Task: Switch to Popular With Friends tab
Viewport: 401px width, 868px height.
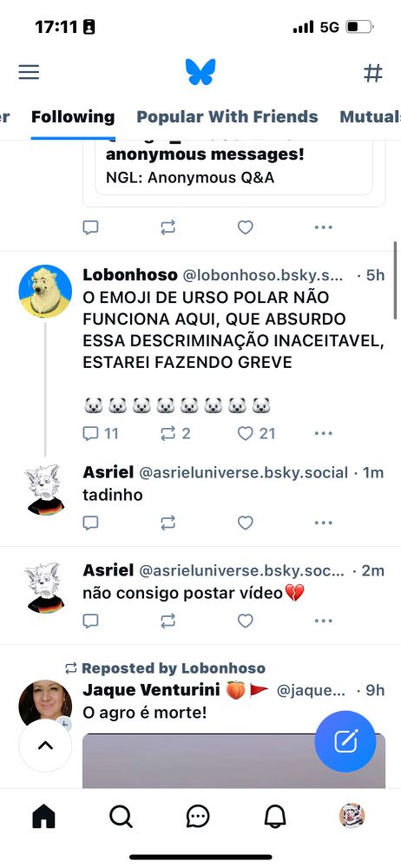Action: pos(227,117)
